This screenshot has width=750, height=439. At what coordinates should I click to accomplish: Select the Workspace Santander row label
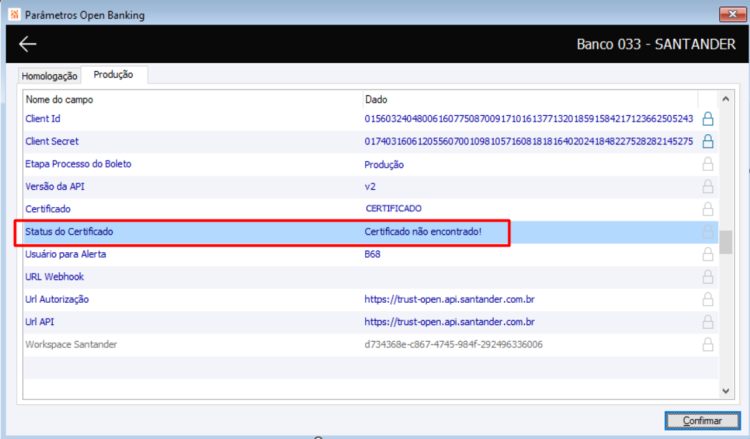coord(71,344)
